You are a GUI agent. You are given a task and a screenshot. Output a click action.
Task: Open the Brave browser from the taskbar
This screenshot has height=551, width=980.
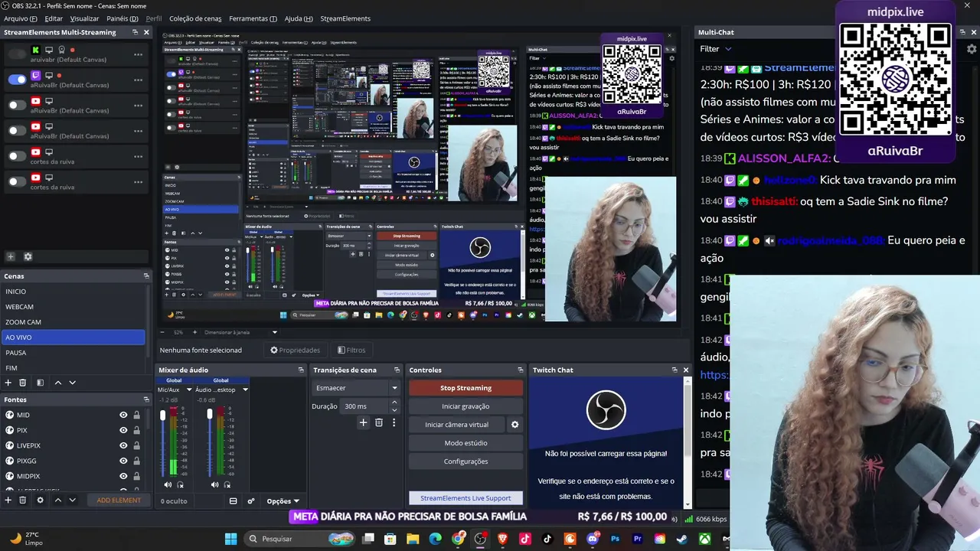[x=503, y=539]
